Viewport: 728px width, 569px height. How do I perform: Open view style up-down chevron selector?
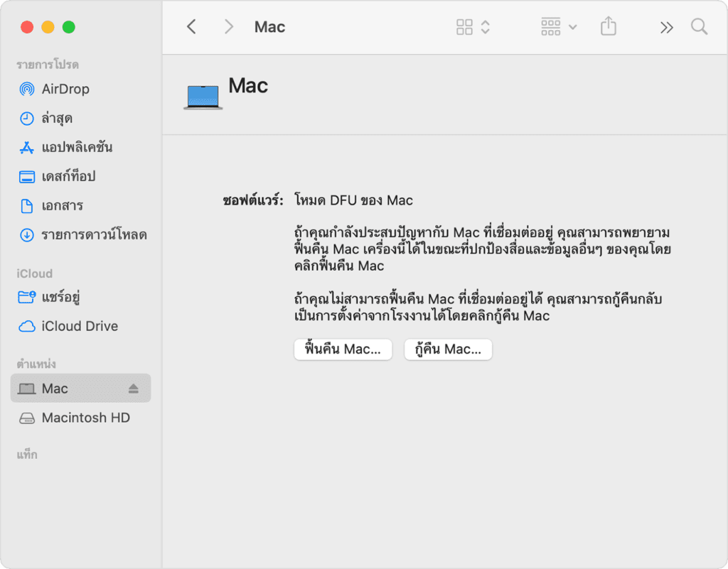(x=485, y=27)
